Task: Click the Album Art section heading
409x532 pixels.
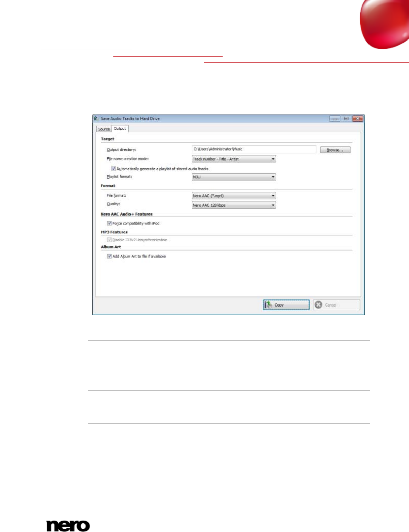Action: 111,247
